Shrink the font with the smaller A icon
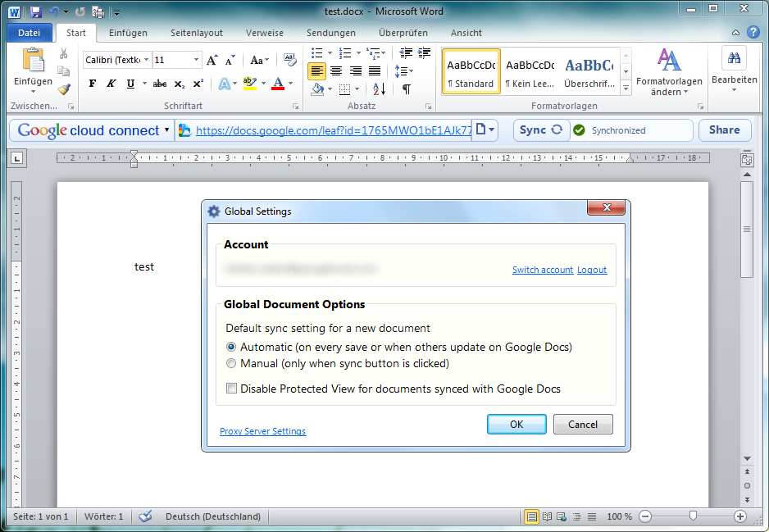Screen dimensions: 769x532 tap(230, 61)
